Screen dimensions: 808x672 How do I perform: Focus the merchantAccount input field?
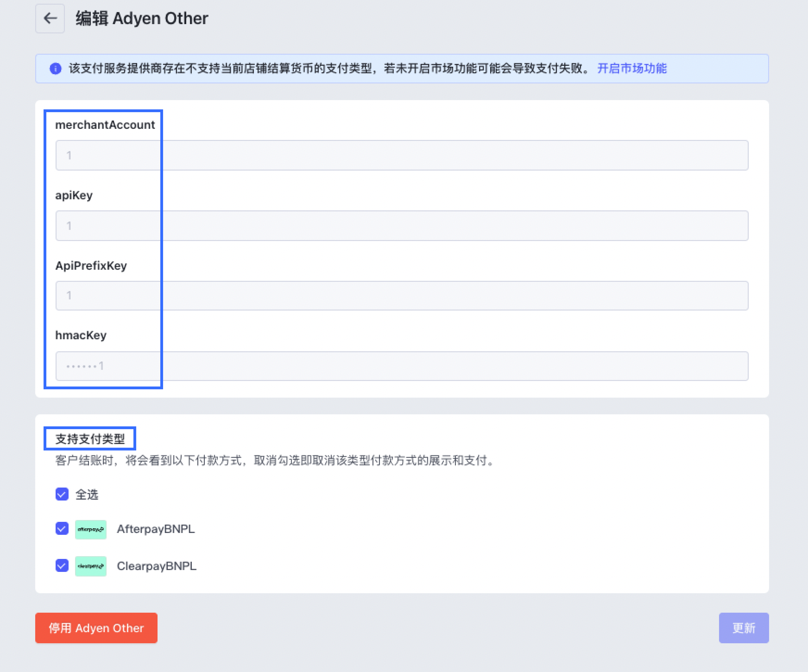click(x=402, y=155)
